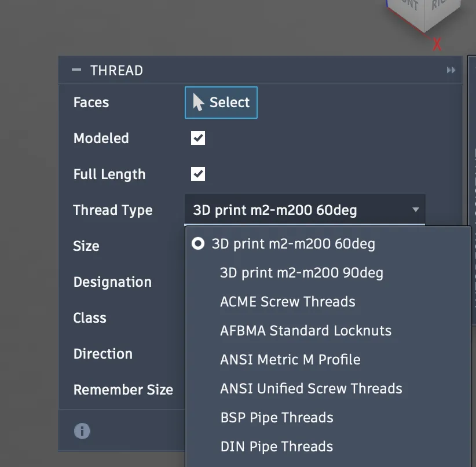Select 3D print m2-m200 60deg option
The image size is (476, 467).
click(328, 244)
